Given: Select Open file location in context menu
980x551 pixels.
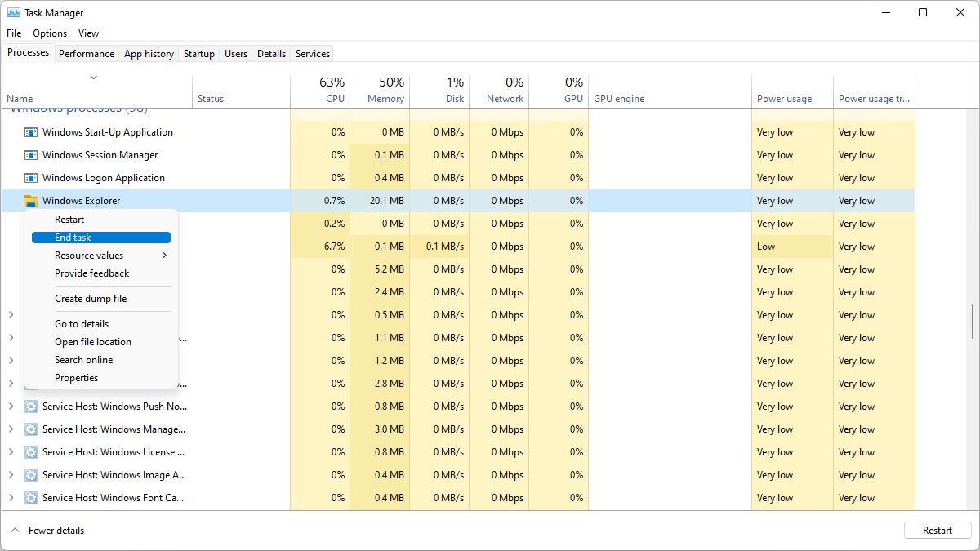Looking at the screenshot, I should [93, 342].
